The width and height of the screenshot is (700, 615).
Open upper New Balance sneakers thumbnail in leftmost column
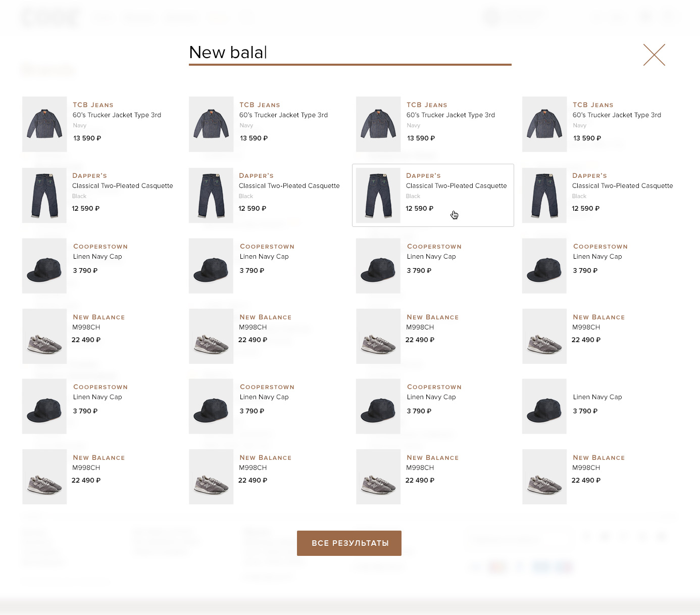[x=44, y=336]
